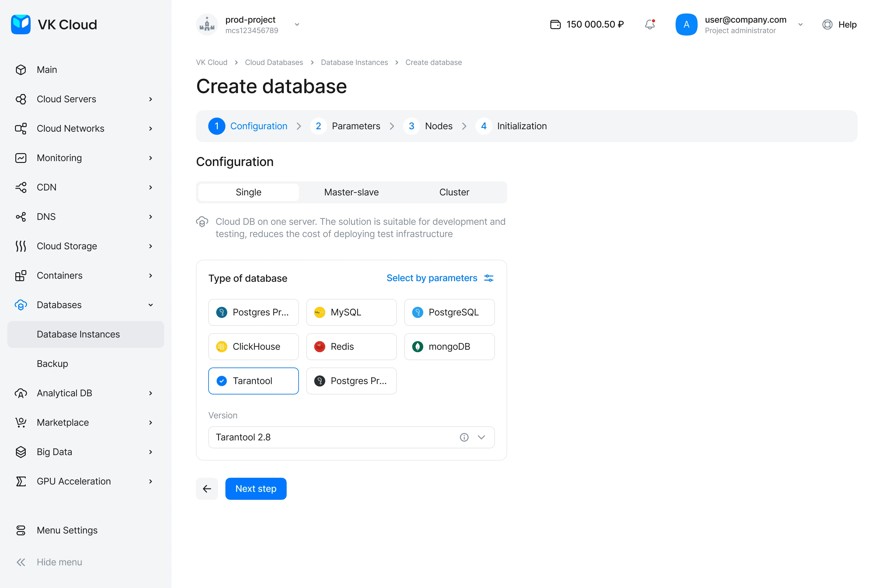Click the Databases sidebar icon
The width and height of the screenshot is (882, 588).
click(21, 305)
